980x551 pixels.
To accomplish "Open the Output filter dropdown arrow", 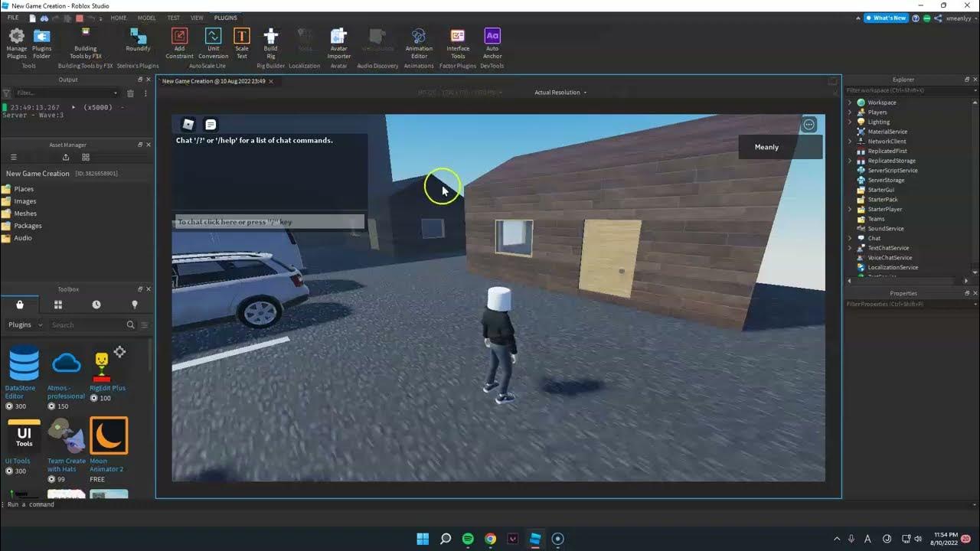I will (116, 93).
